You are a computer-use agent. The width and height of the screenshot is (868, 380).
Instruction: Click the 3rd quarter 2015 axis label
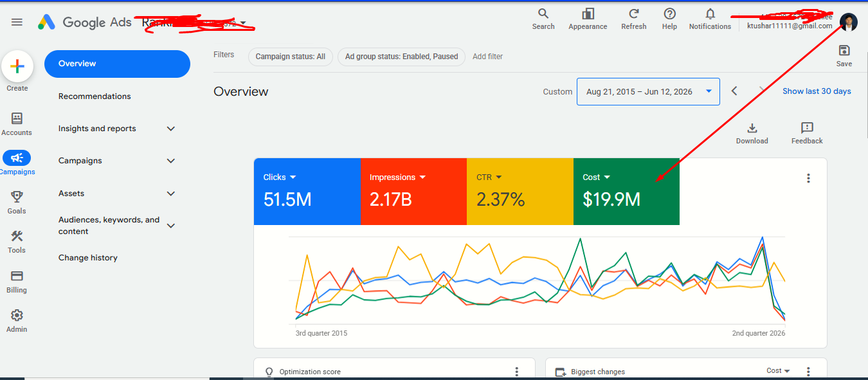point(321,333)
